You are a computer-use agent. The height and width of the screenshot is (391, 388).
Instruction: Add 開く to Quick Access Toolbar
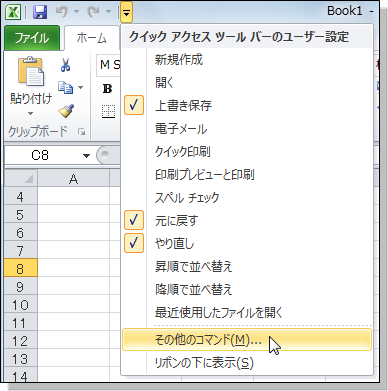click(247, 83)
